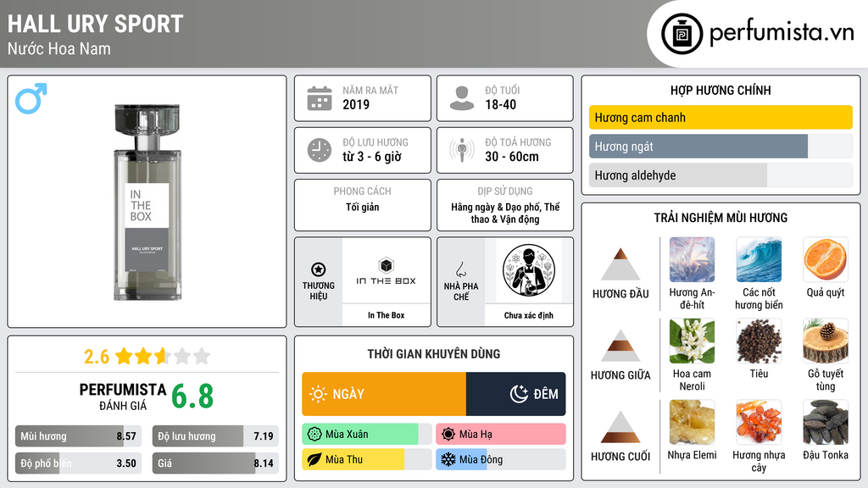
Task: Click the Giá 8.14 score bar
Action: click(216, 463)
